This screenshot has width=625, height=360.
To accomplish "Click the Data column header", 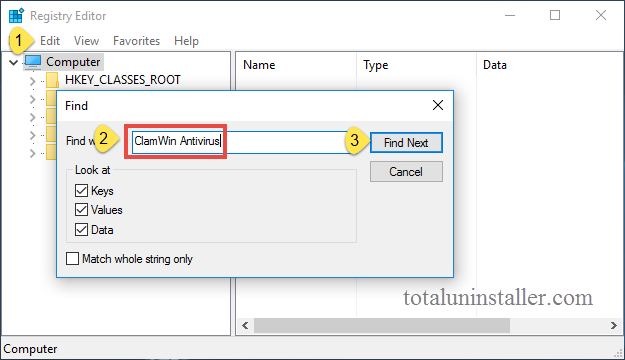I will coord(495,65).
